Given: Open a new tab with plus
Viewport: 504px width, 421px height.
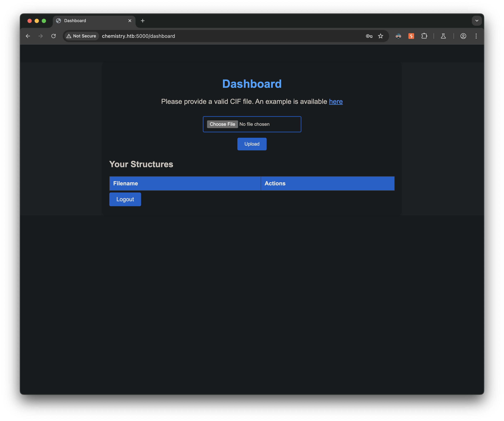Looking at the screenshot, I should pyautogui.click(x=142, y=21).
